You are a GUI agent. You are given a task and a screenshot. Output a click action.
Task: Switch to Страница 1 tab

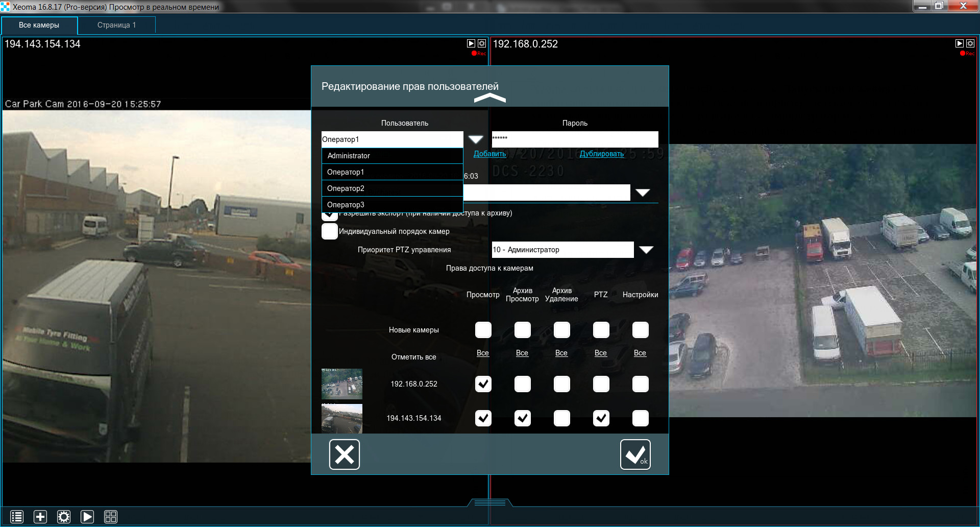[116, 25]
